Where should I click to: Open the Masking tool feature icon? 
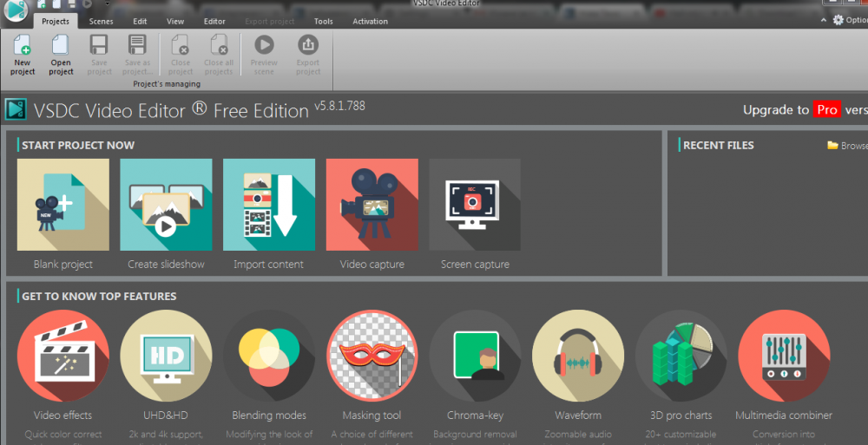pos(372,356)
